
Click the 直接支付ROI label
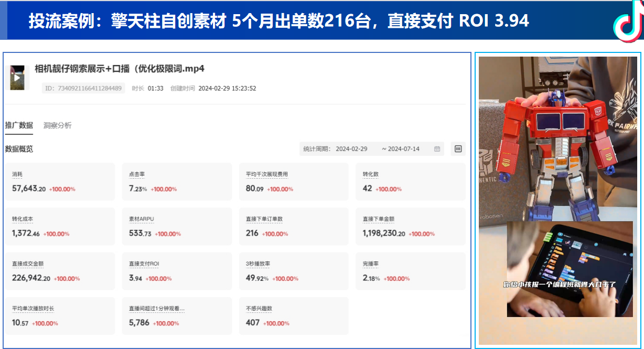point(144,264)
